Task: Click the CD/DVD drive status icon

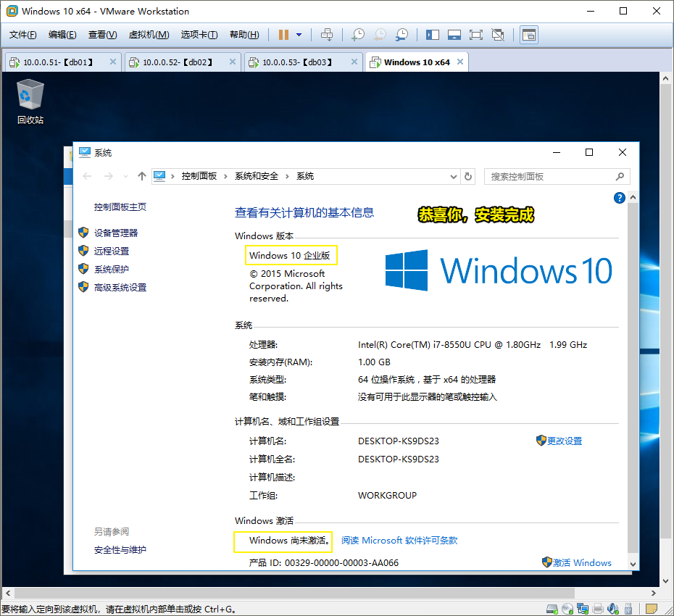Action: point(567,609)
